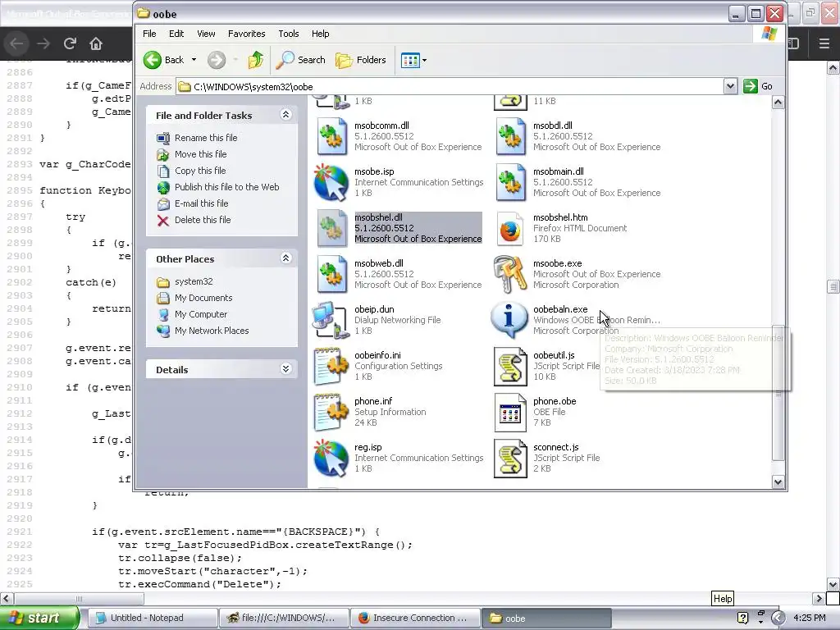Open the Help menu
The image size is (840, 630).
(x=321, y=34)
